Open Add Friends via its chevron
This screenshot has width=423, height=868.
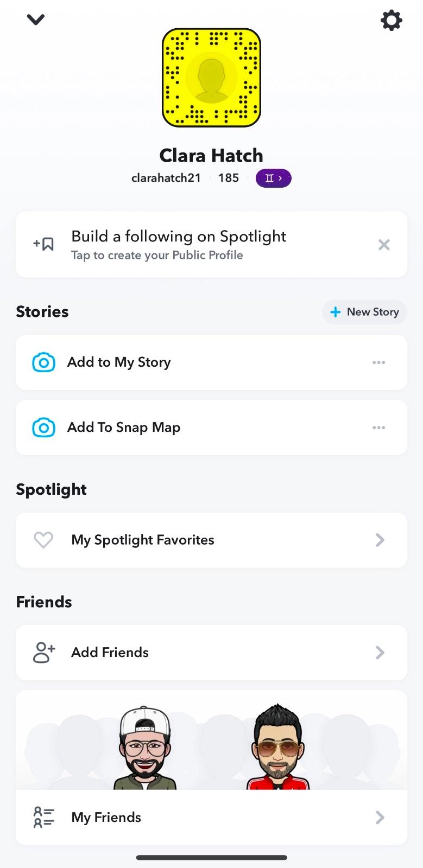click(380, 652)
